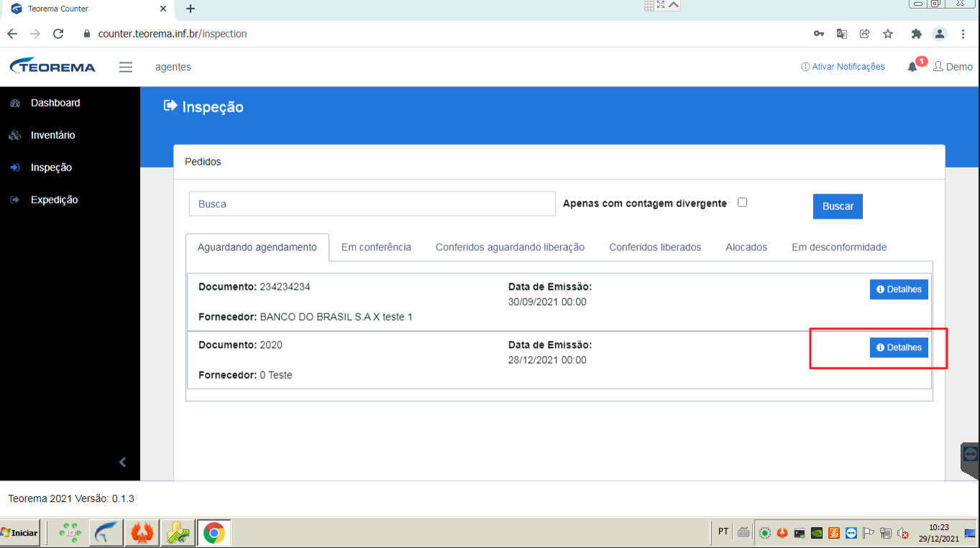Click the address bar URL

[173, 34]
